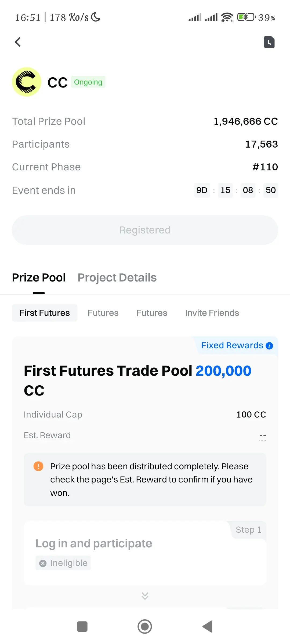Tap the Ineligible status x icon
Screen dimensions: 290x644
[x=43, y=563]
